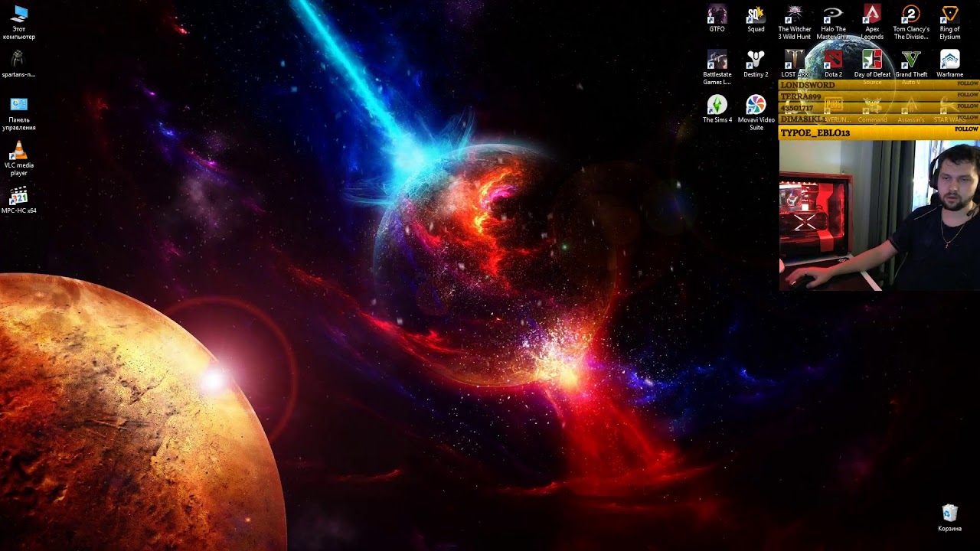Select the Apex Legends shortcut
Screen dimensions: 980x551
tap(872, 22)
